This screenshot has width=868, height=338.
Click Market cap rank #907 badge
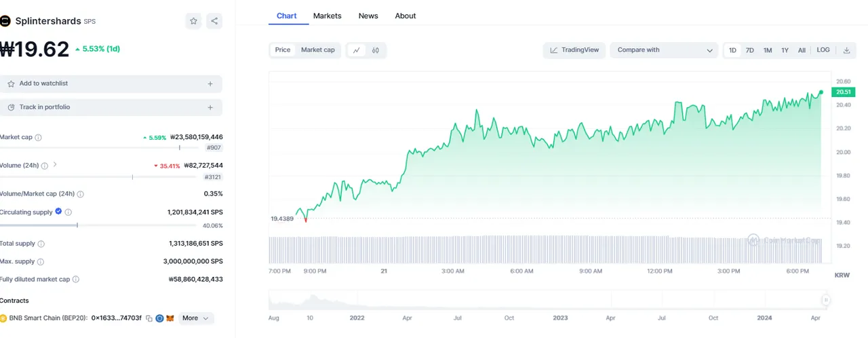point(214,148)
